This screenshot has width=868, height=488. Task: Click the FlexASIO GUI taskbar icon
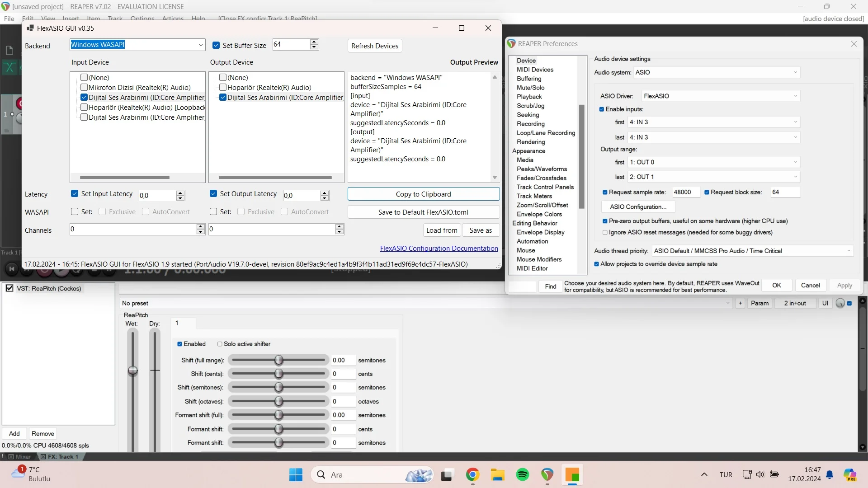572,475
